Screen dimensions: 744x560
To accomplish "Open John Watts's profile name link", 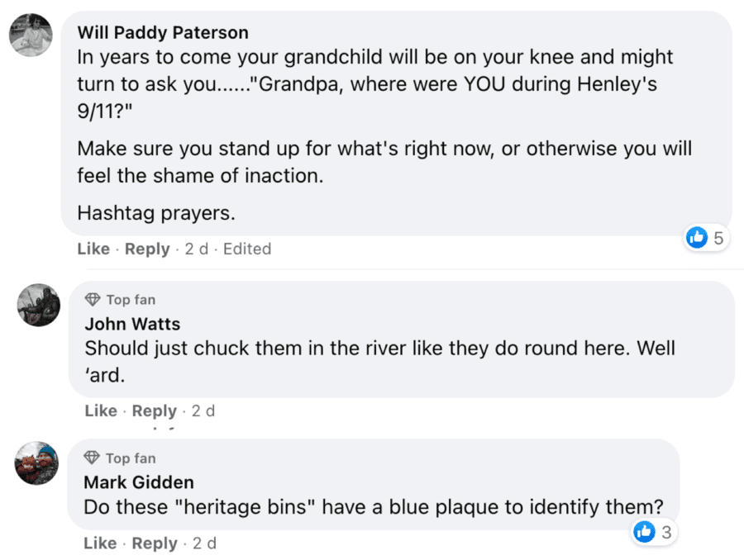I will pos(132,324).
